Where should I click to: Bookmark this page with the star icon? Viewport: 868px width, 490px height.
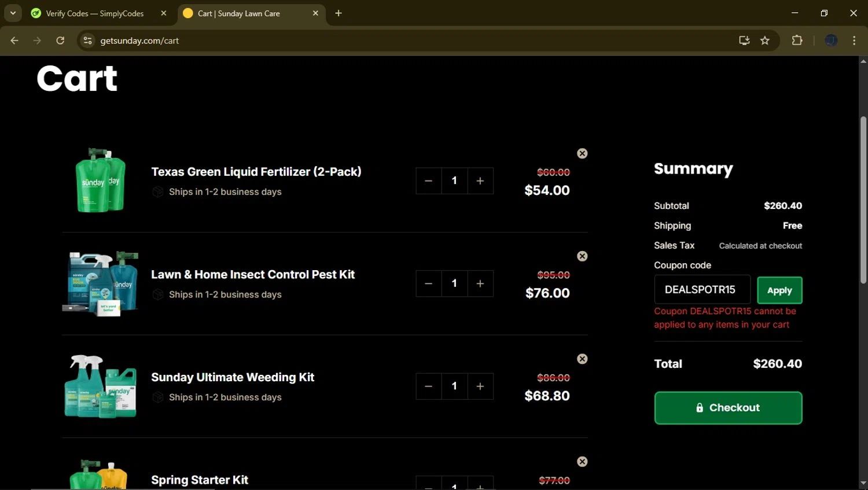(765, 40)
